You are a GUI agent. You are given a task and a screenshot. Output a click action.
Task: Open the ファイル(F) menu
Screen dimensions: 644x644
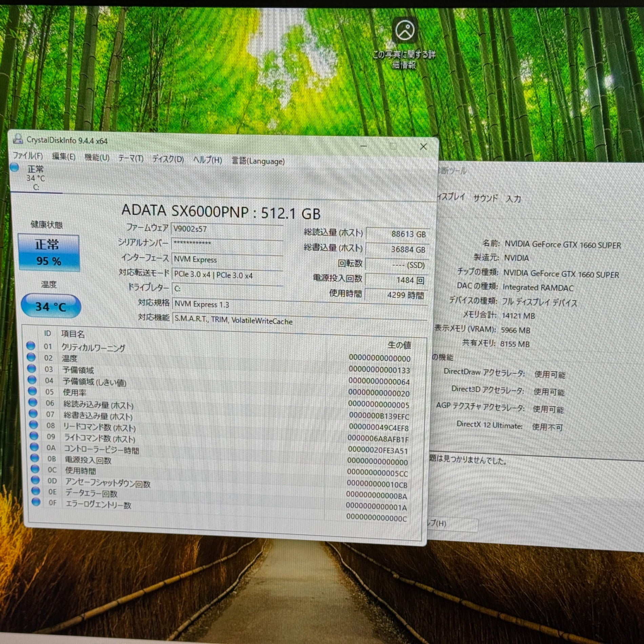(28, 156)
